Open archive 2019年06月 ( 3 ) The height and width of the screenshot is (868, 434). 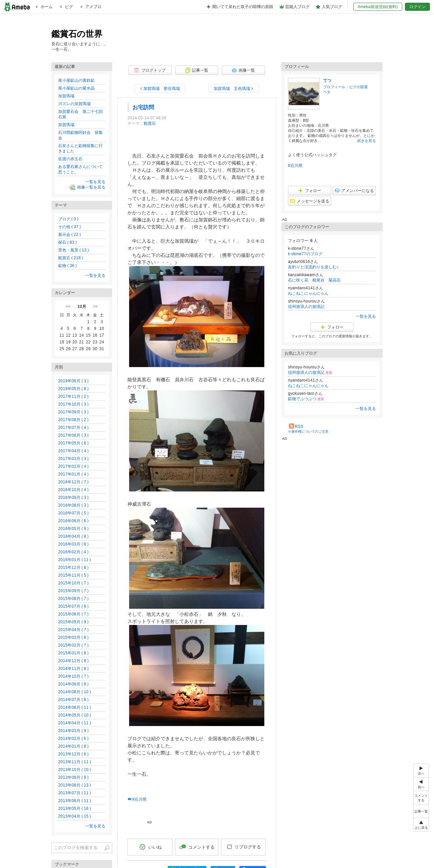[73, 381]
